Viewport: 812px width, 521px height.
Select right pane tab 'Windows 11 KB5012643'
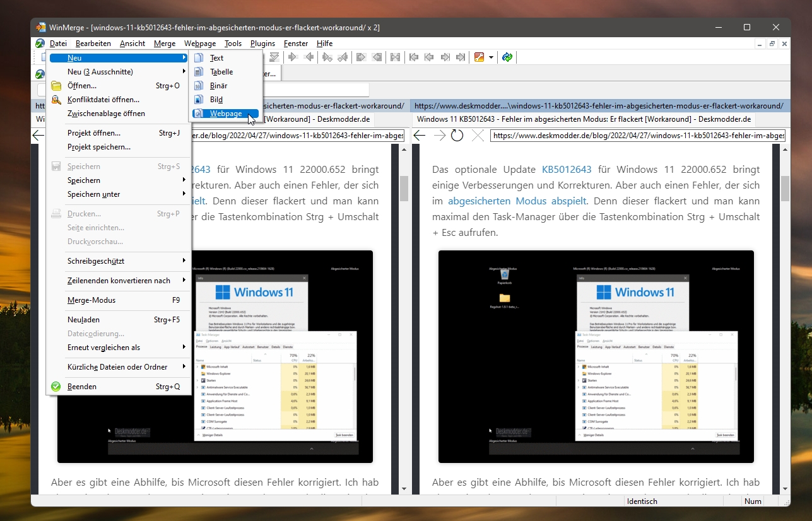(584, 119)
